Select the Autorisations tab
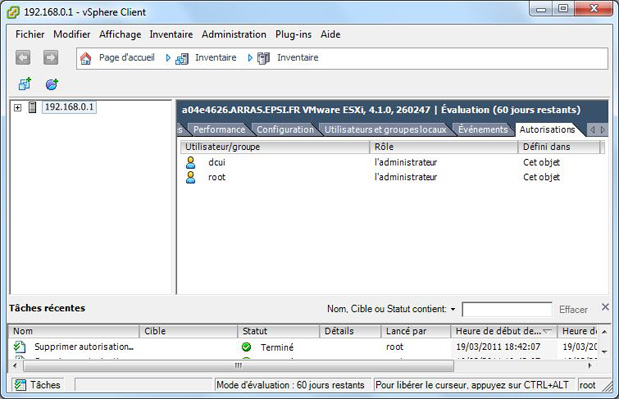The width and height of the screenshot is (619, 399). 547,129
